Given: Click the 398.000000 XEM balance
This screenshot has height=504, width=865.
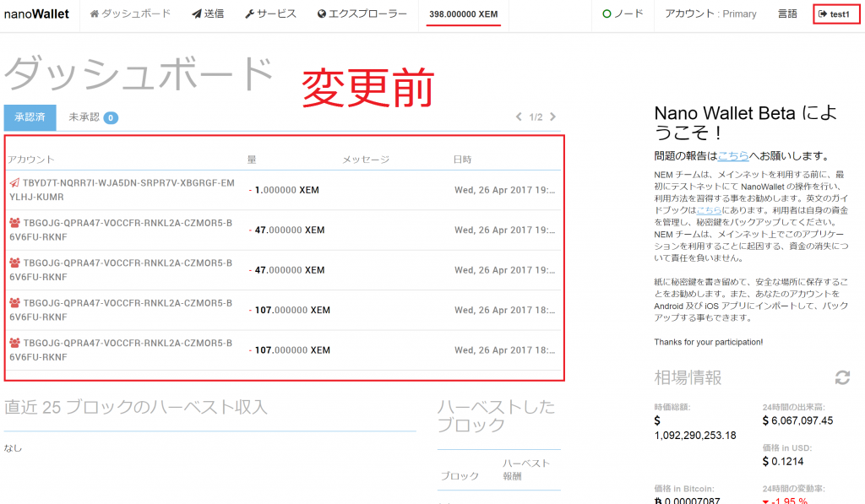Looking at the screenshot, I should tap(464, 14).
